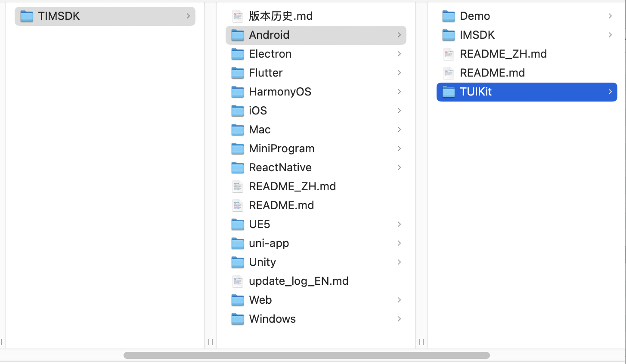Image resolution: width=626 pixels, height=364 pixels.
Task: Click the uni-app folder icon
Action: coord(238,244)
